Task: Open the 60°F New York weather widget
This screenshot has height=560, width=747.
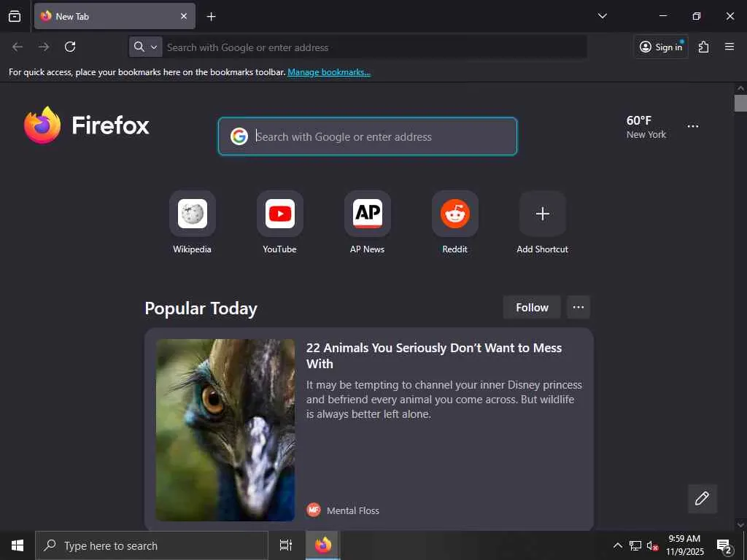Action: pyautogui.click(x=646, y=127)
